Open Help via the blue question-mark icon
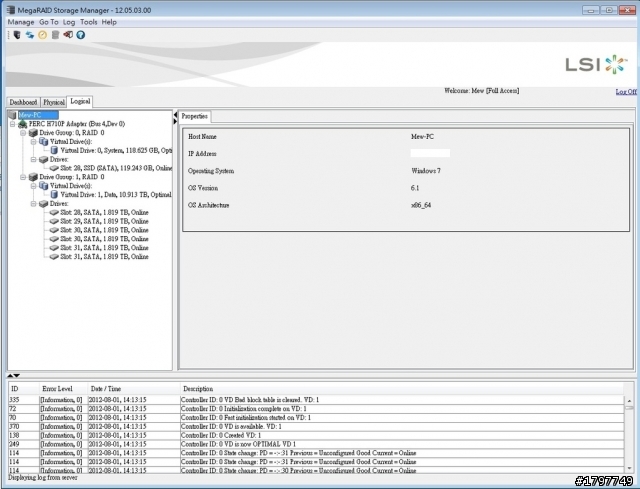The image size is (640, 489). pyautogui.click(x=81, y=35)
